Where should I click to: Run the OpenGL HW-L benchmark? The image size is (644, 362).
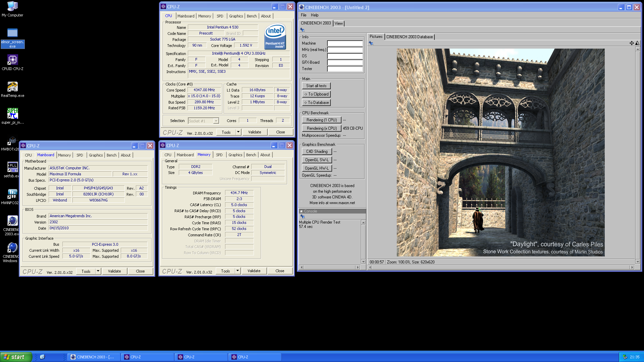(x=317, y=168)
